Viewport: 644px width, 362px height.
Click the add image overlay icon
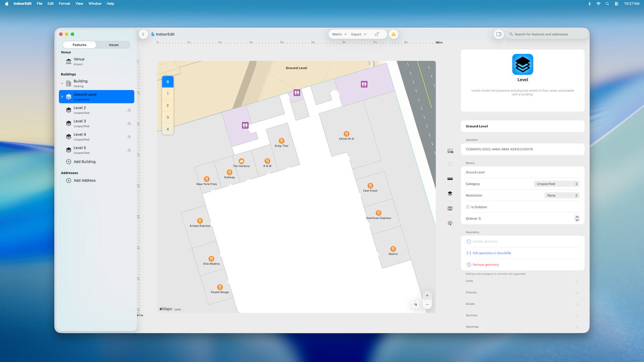click(450, 151)
